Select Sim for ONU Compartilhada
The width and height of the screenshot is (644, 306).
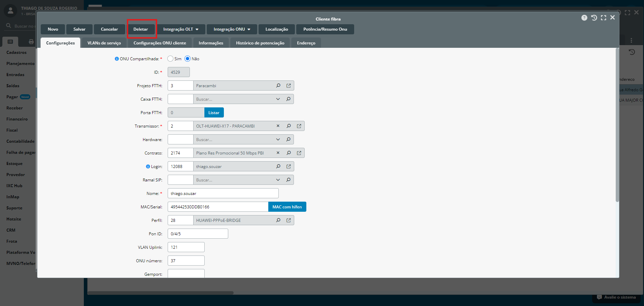coord(170,59)
